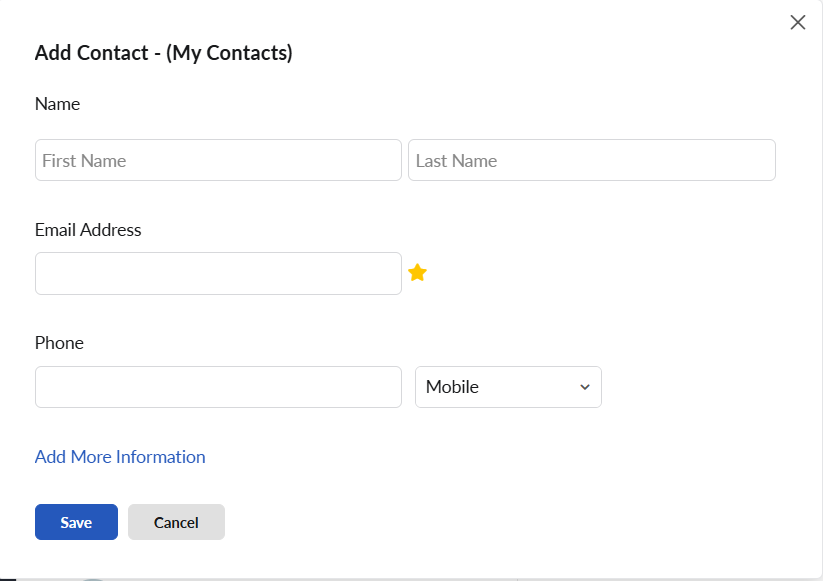The height and width of the screenshot is (581, 823).
Task: Open Add More Information link
Action: [120, 457]
